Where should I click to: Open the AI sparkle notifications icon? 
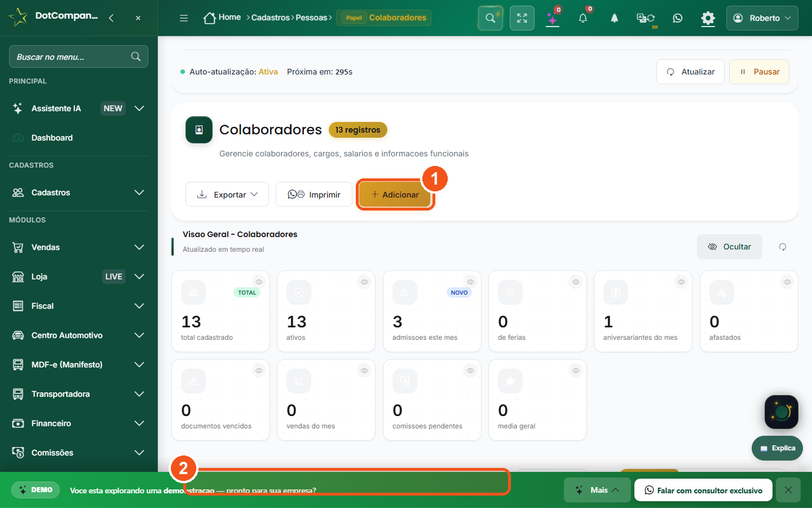tap(553, 18)
